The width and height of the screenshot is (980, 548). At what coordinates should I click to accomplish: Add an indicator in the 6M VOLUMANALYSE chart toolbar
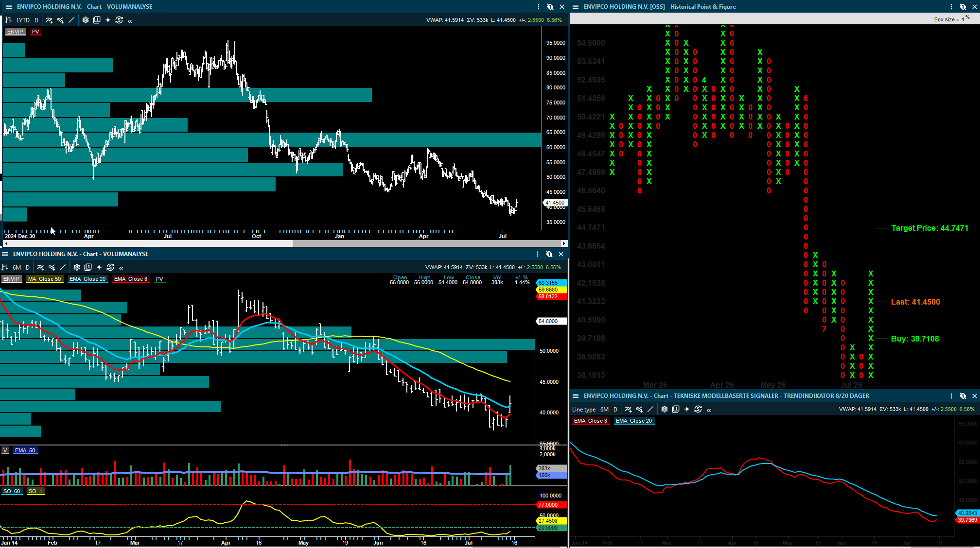pyautogui.click(x=40, y=267)
